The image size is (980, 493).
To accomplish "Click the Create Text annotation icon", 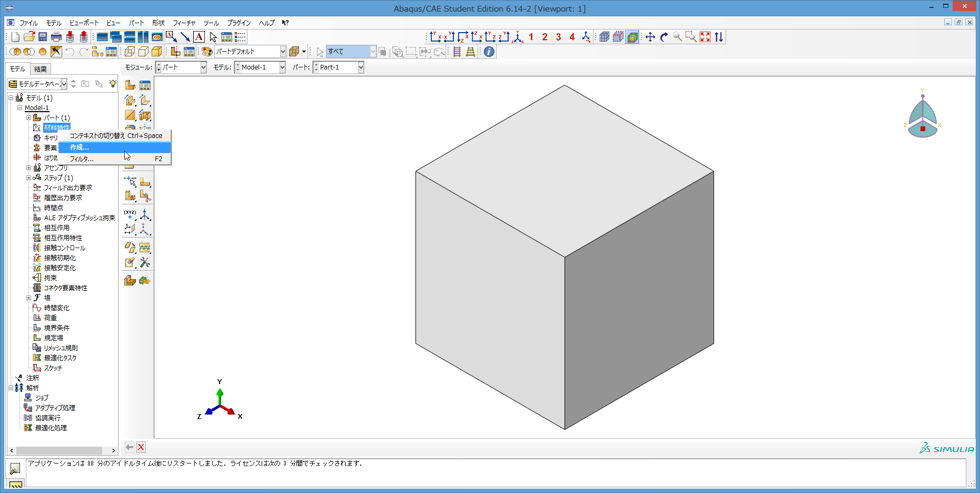I will (199, 37).
